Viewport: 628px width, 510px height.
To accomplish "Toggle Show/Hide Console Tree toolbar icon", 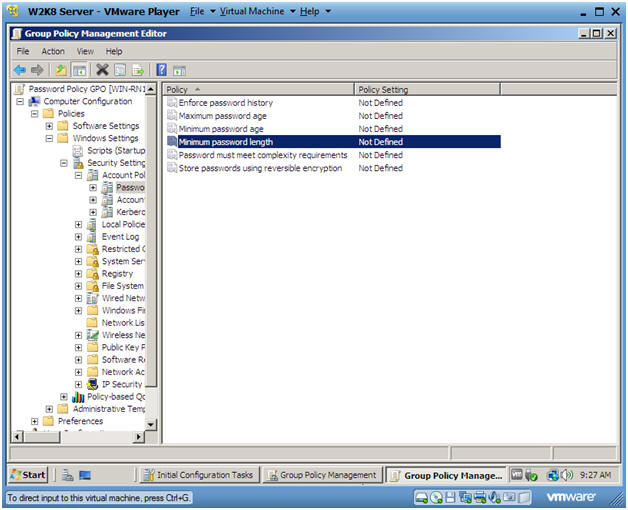I will click(x=79, y=70).
